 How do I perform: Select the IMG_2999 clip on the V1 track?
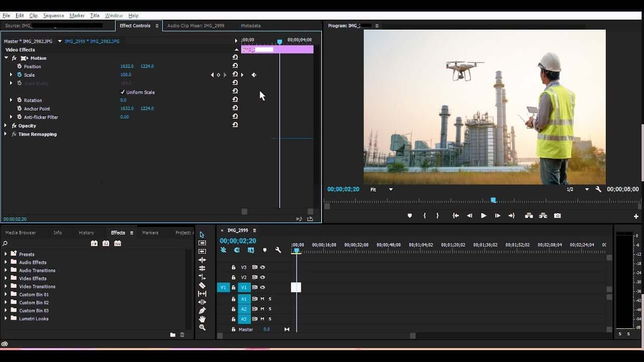[x=295, y=287]
